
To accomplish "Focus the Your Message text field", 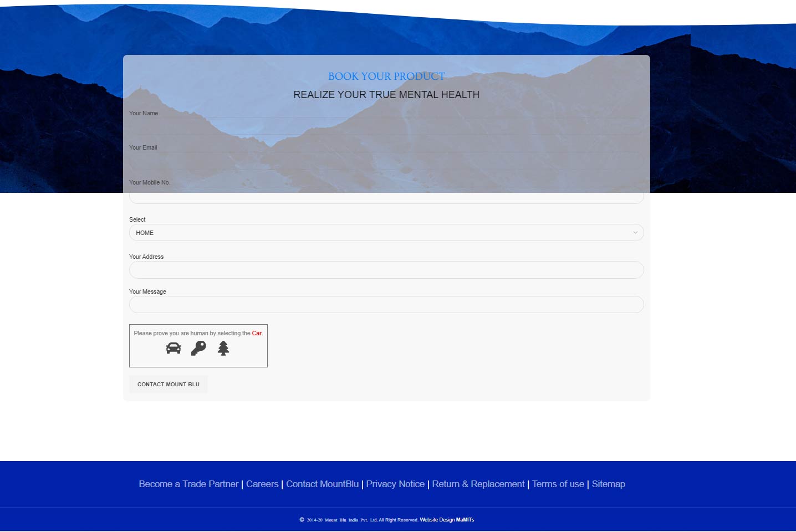I will [x=386, y=305].
